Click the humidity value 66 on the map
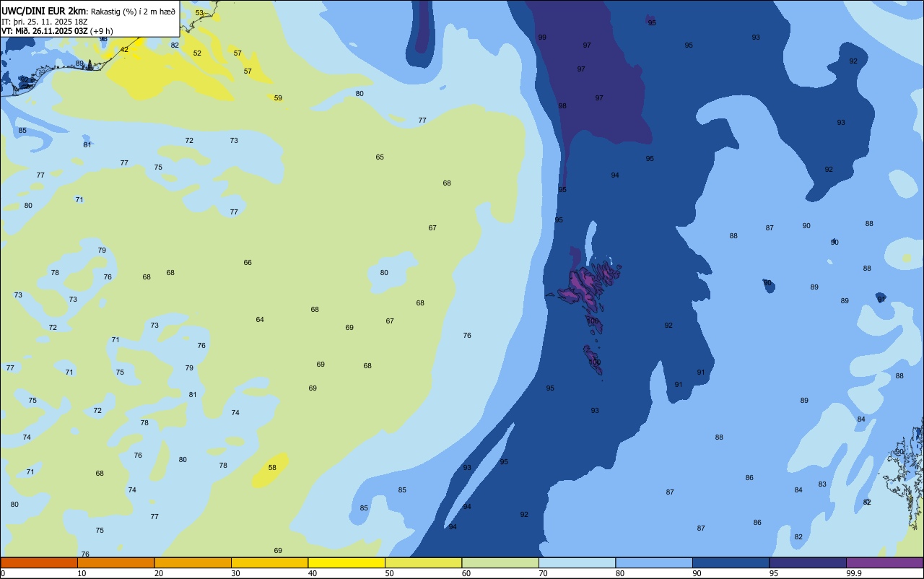 coord(248,263)
